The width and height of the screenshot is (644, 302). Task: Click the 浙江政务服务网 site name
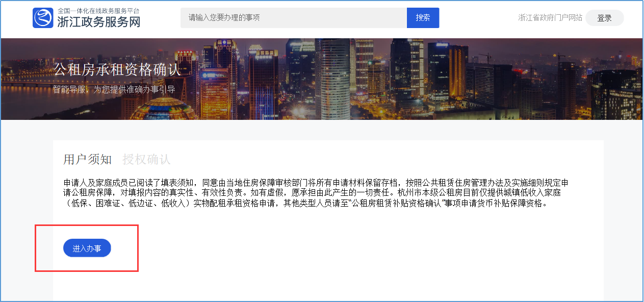[x=98, y=22]
